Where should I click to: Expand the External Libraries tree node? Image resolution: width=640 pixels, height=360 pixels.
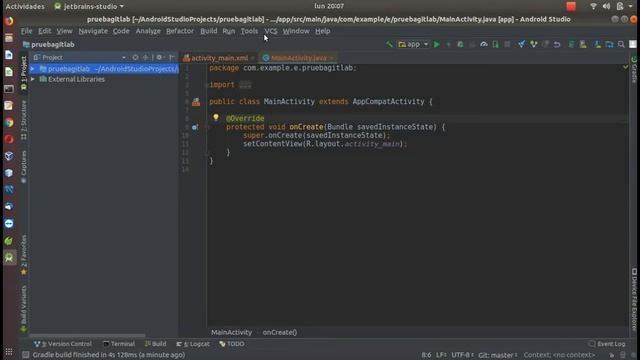coord(33,79)
